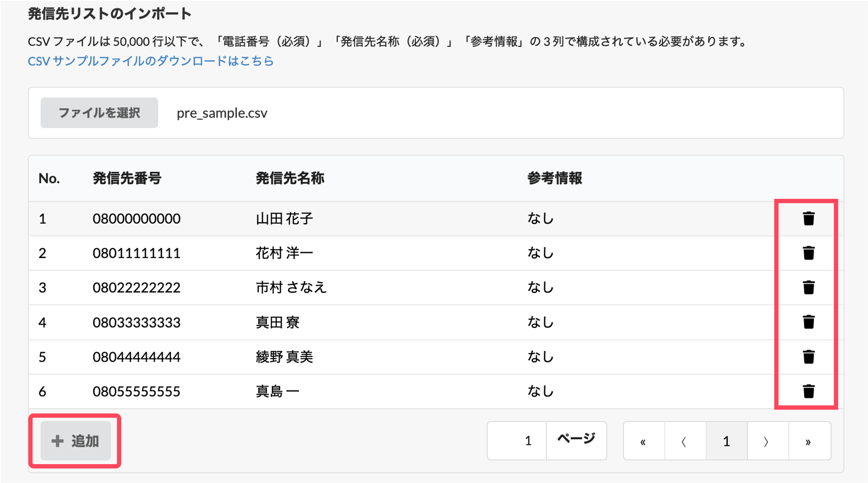This screenshot has width=868, height=483.
Task: Delete row 5 綾野 真美 with trash icon
Action: 808,357
